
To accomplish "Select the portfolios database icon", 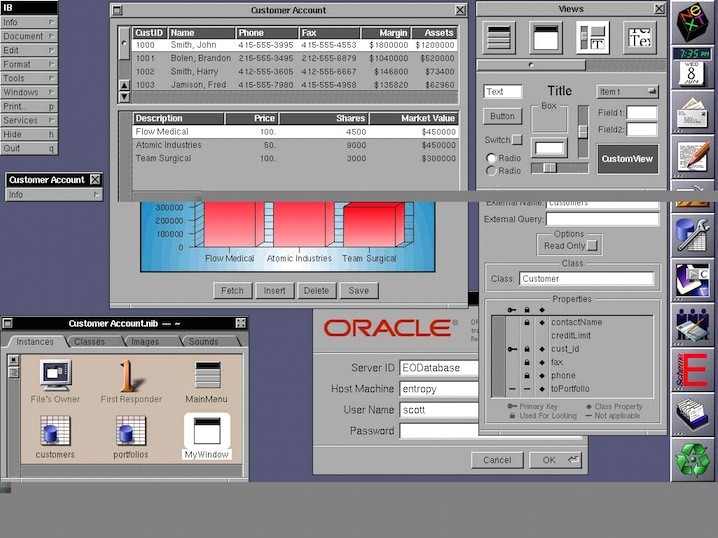I will pyautogui.click(x=131, y=431).
